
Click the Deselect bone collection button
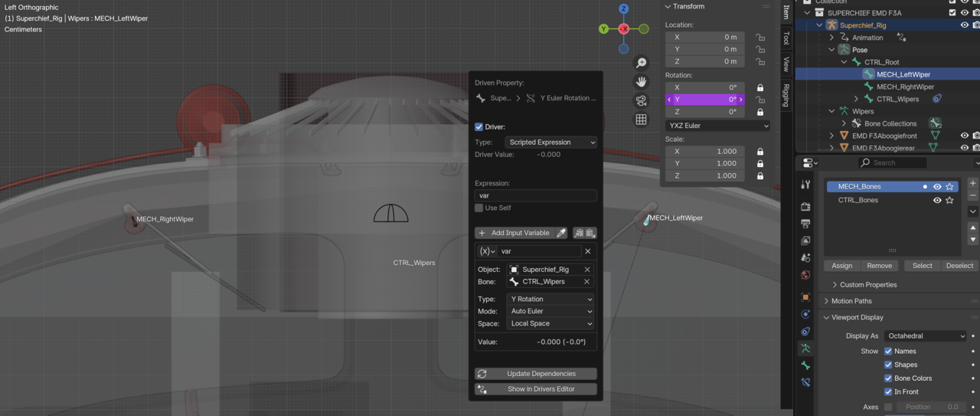(x=959, y=266)
